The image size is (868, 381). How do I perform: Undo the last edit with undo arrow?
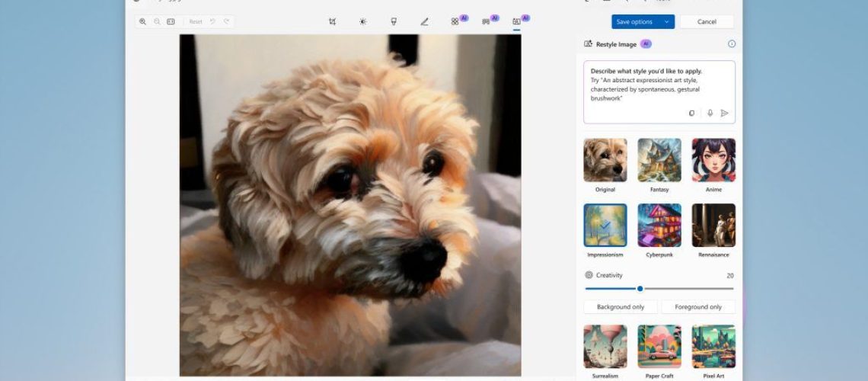[x=212, y=21]
